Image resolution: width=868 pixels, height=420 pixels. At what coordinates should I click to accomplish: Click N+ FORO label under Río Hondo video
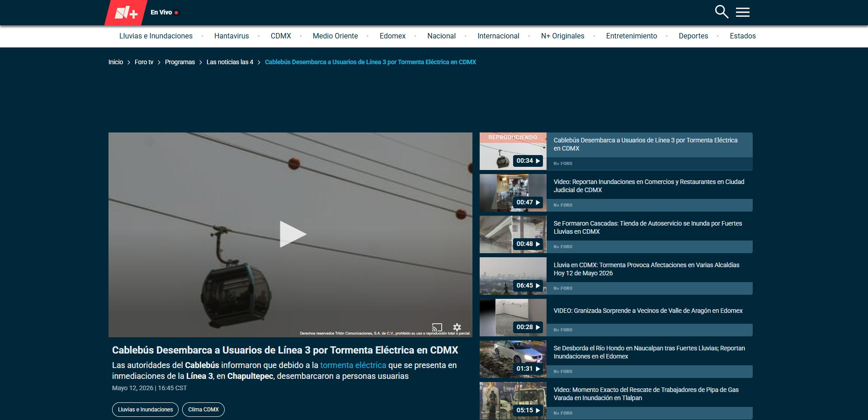[563, 372]
